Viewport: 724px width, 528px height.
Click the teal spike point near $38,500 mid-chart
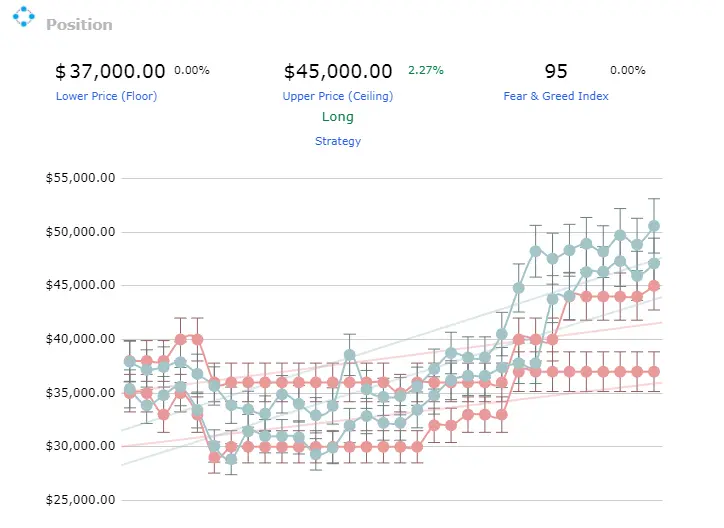(x=350, y=355)
